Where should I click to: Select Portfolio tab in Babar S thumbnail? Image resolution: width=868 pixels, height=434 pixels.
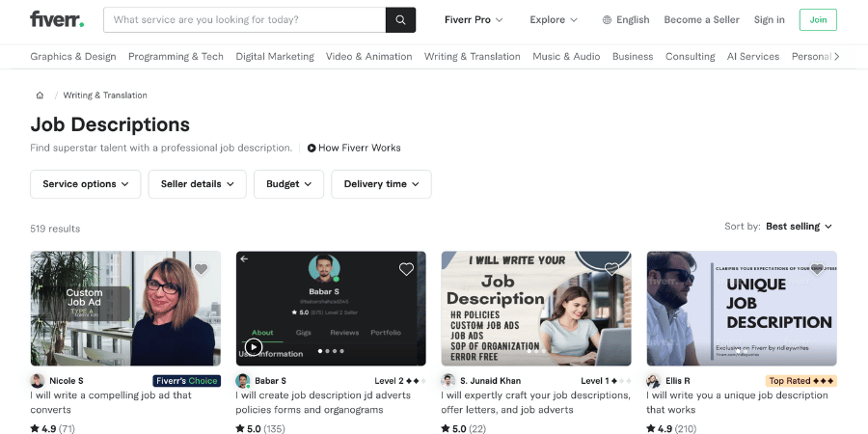(x=386, y=333)
